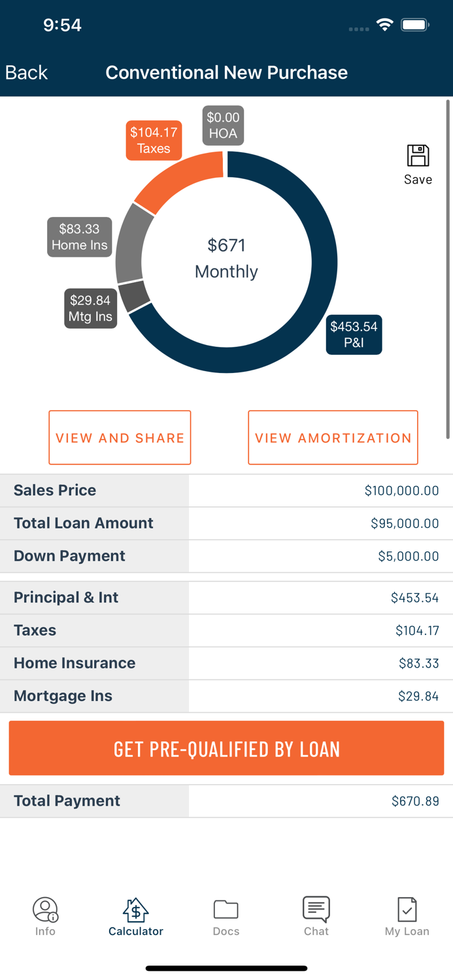The image size is (453, 980).
Task: Select the $104.17 Taxes chart label
Action: pos(154,140)
